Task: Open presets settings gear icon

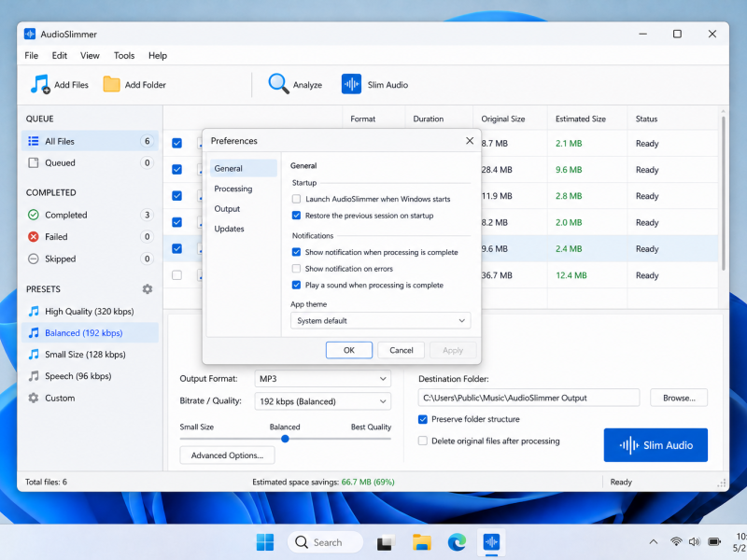Action: coord(148,289)
